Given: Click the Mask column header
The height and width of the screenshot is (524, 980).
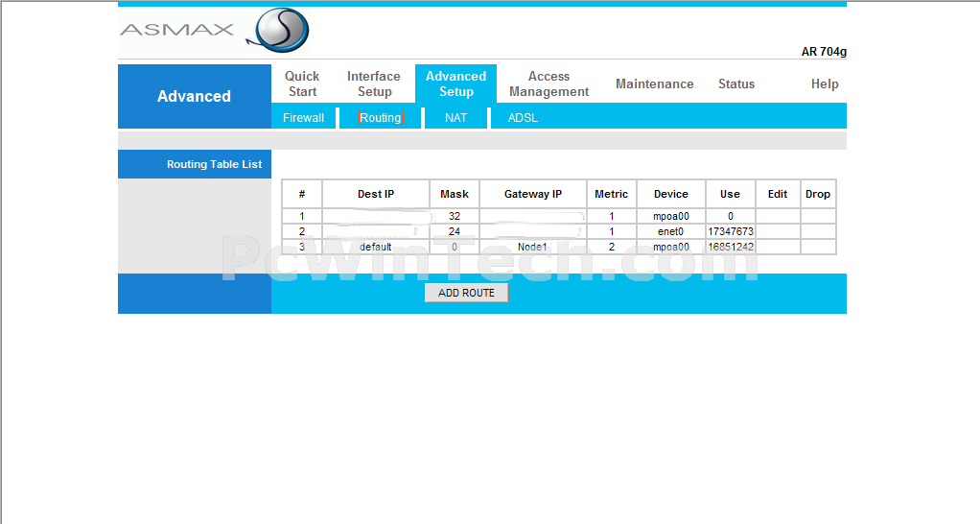Looking at the screenshot, I should (x=455, y=194).
